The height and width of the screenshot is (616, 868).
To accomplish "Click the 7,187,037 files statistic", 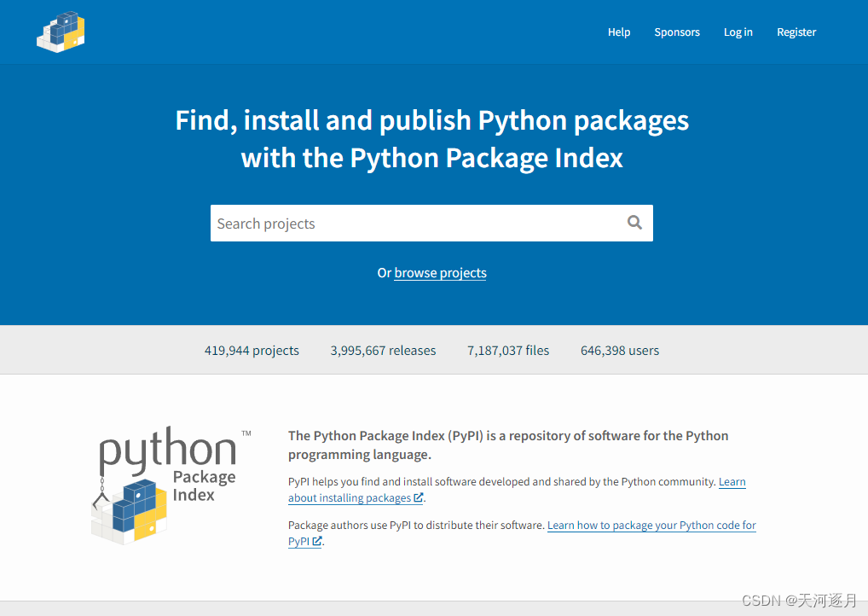I will point(507,350).
